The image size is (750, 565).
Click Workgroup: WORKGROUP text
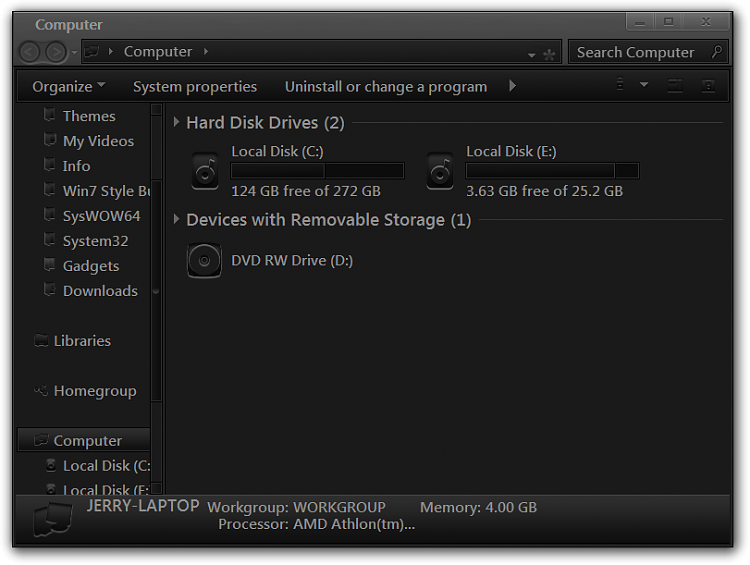coord(297,507)
